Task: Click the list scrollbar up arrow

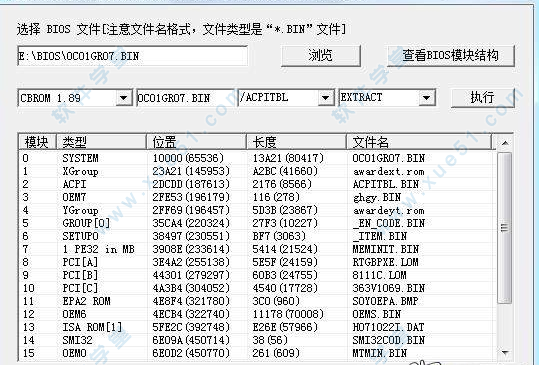Action: pos(505,143)
